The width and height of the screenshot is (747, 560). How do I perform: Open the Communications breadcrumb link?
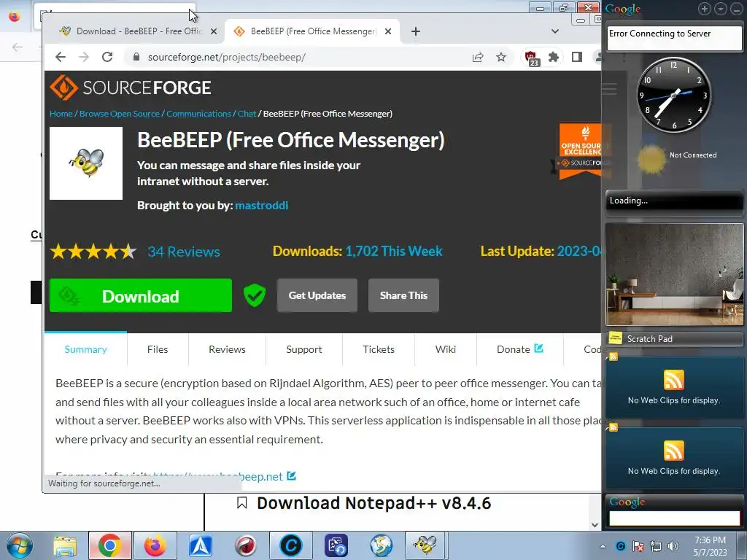[198, 114]
